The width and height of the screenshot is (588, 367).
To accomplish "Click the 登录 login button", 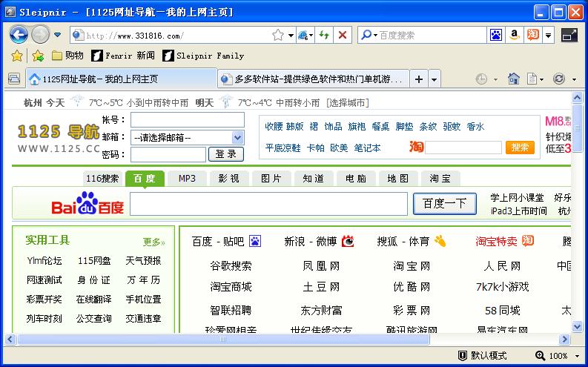I will [225, 154].
